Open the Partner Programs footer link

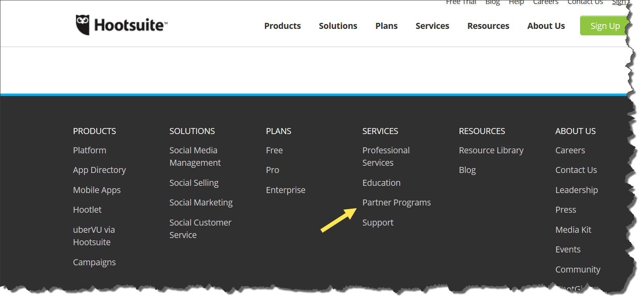396,203
